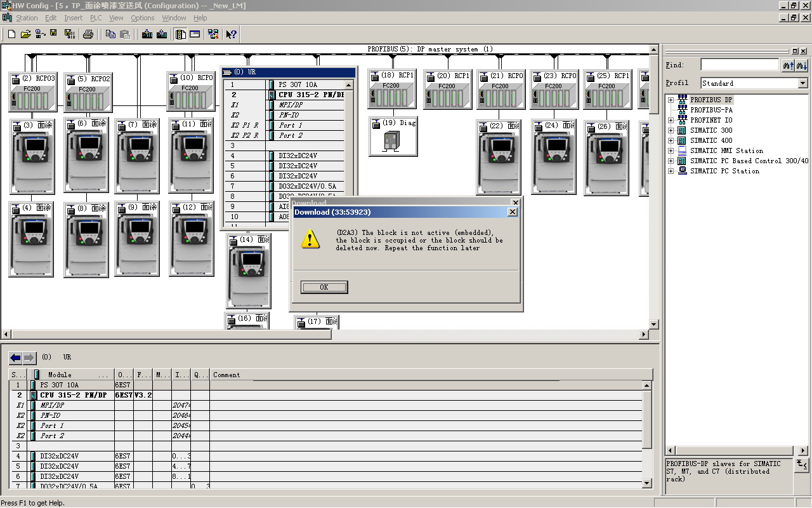
Task: Click the Open online station icon
Action: tap(40, 34)
